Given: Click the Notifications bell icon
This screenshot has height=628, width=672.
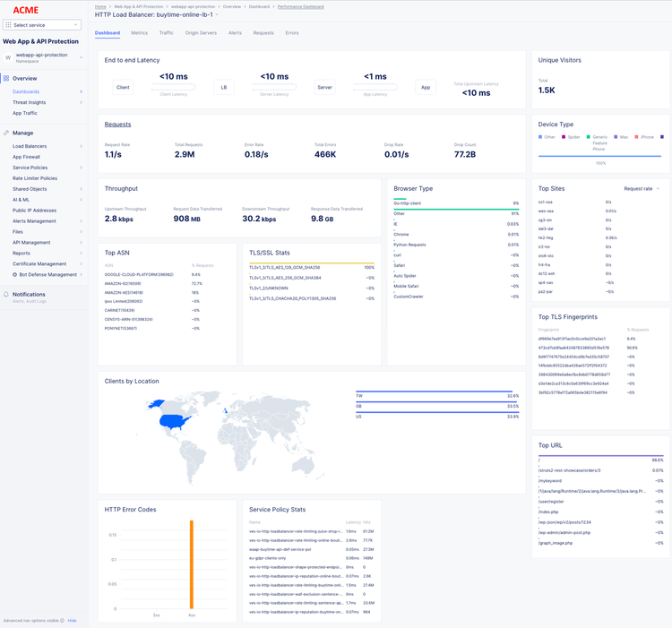Looking at the screenshot, I should pyautogui.click(x=6, y=294).
